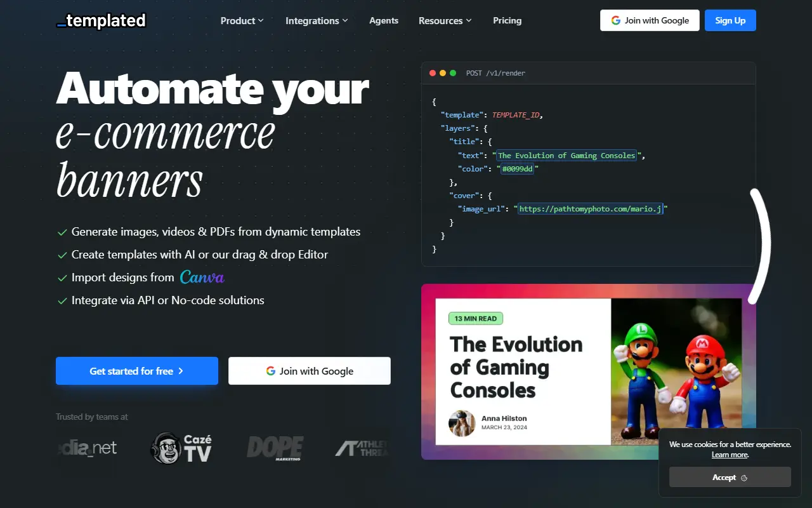Click the Mario and Luigi figurine photo
812x508 pixels.
tap(676, 371)
